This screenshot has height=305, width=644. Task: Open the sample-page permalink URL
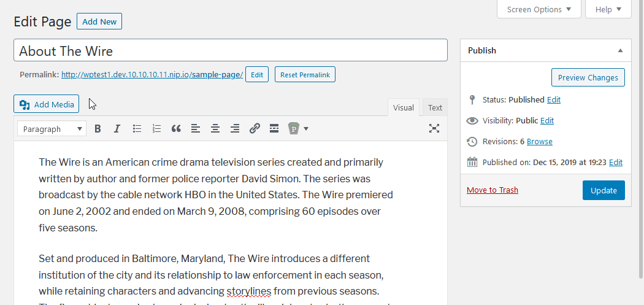tap(152, 75)
